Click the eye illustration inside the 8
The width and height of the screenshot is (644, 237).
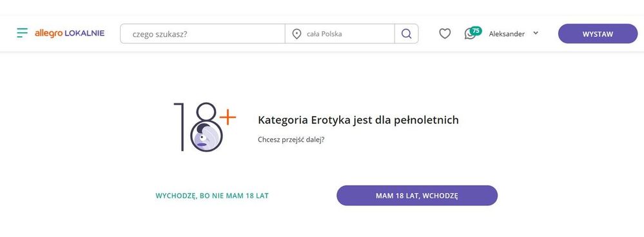click(202, 138)
